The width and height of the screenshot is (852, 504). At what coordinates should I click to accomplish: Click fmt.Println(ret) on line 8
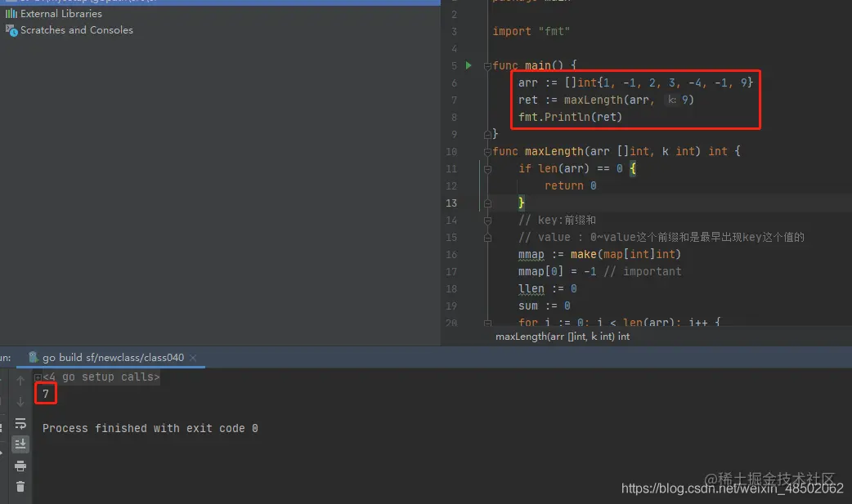point(570,117)
